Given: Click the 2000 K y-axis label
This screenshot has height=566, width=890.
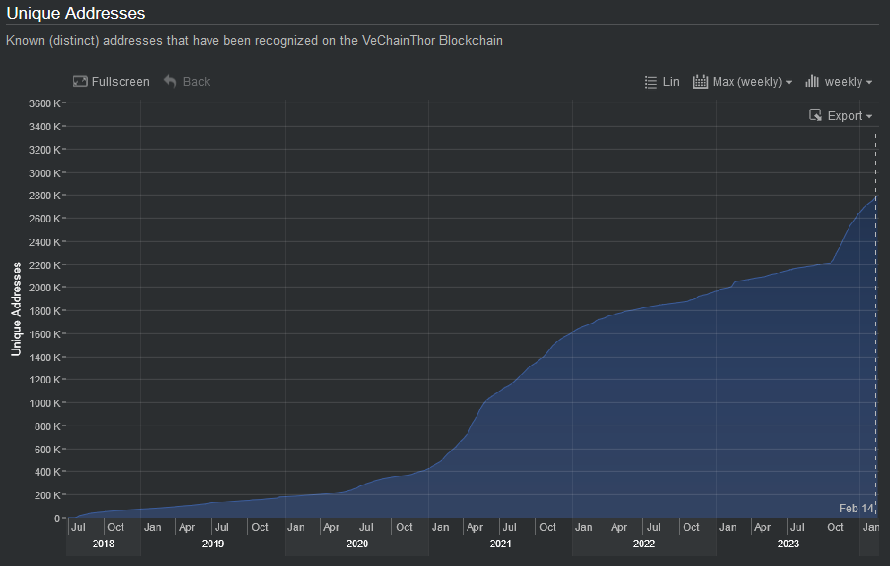Looking at the screenshot, I should (x=44, y=287).
